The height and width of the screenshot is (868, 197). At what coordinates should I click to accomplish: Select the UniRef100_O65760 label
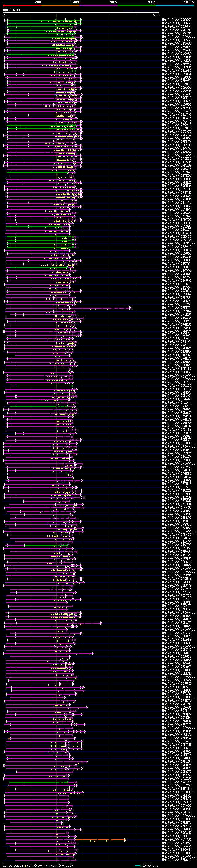[177, 264]
